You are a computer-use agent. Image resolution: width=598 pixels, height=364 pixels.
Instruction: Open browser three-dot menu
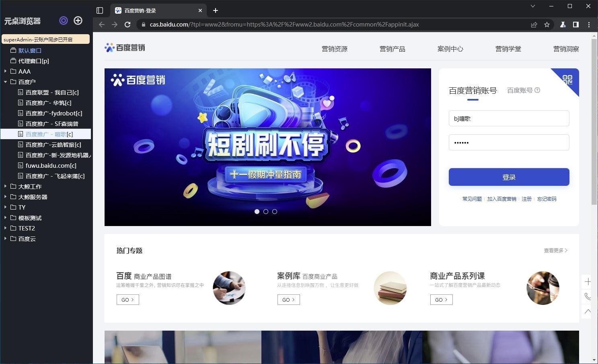coord(589,25)
